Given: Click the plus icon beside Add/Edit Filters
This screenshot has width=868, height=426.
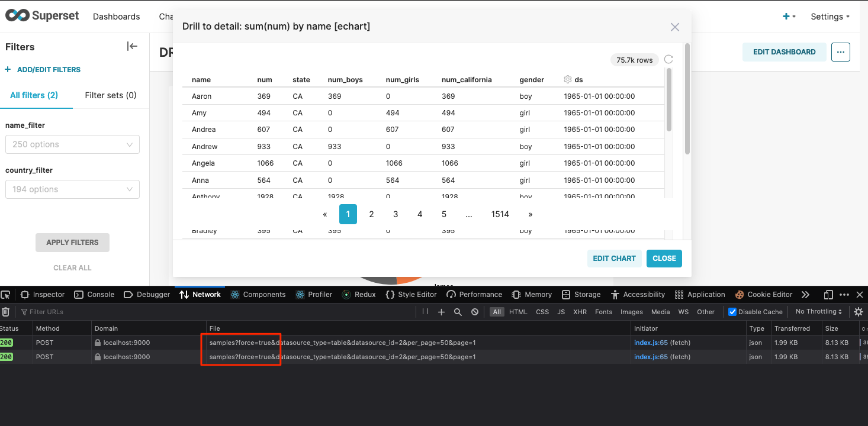Looking at the screenshot, I should tap(8, 69).
